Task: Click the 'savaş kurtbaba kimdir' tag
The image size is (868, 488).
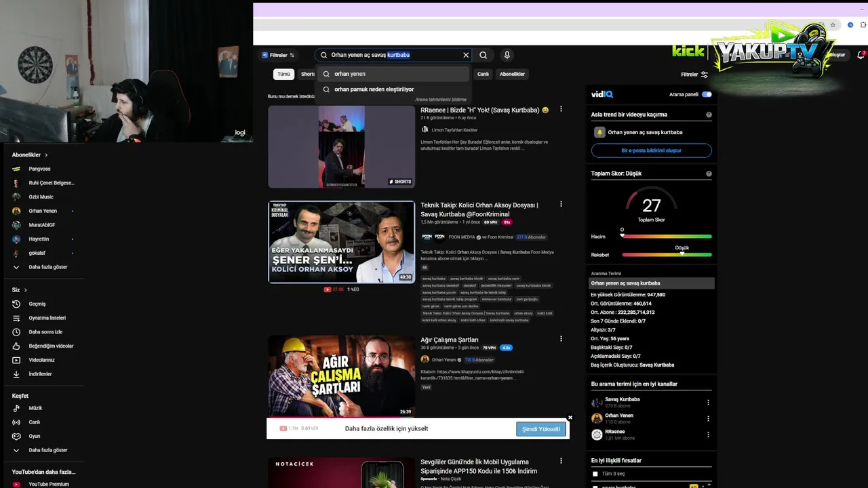Action: click(x=467, y=279)
